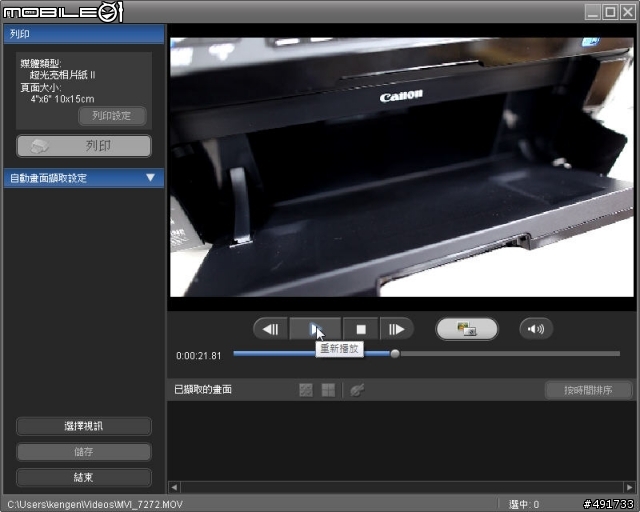Minimize the application window
The image size is (640, 512).
point(593,12)
